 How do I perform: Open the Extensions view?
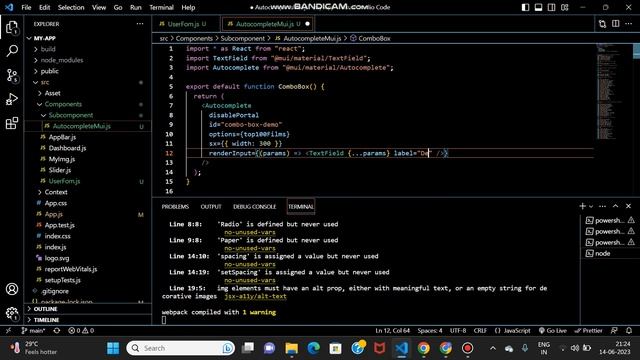pyautogui.click(x=12, y=123)
